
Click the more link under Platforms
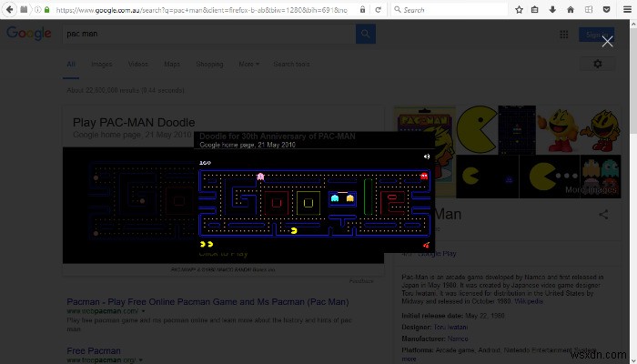409,359
